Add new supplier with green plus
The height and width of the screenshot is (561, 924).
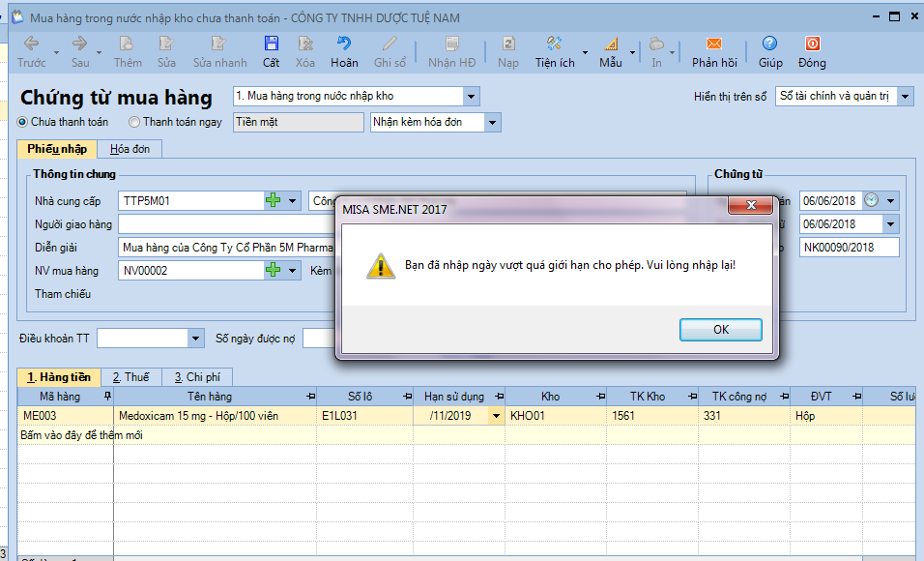click(x=273, y=200)
